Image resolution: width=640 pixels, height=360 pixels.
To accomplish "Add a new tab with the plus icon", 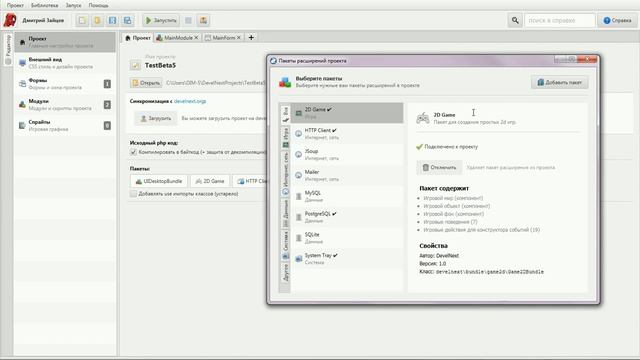I will (251, 38).
